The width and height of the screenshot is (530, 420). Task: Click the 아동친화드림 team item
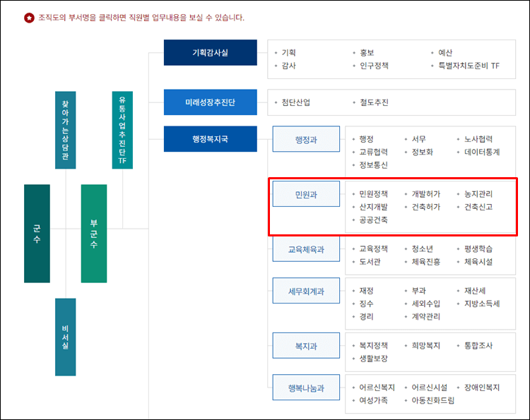tap(433, 400)
